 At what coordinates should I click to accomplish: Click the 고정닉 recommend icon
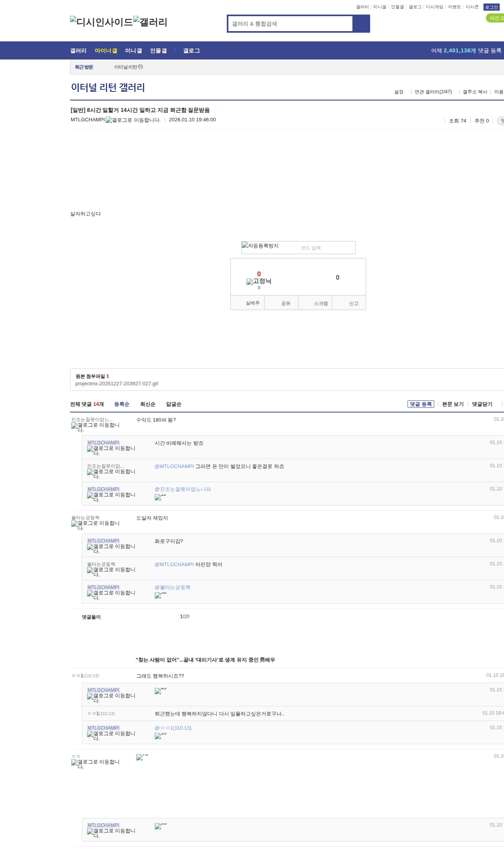click(x=259, y=281)
